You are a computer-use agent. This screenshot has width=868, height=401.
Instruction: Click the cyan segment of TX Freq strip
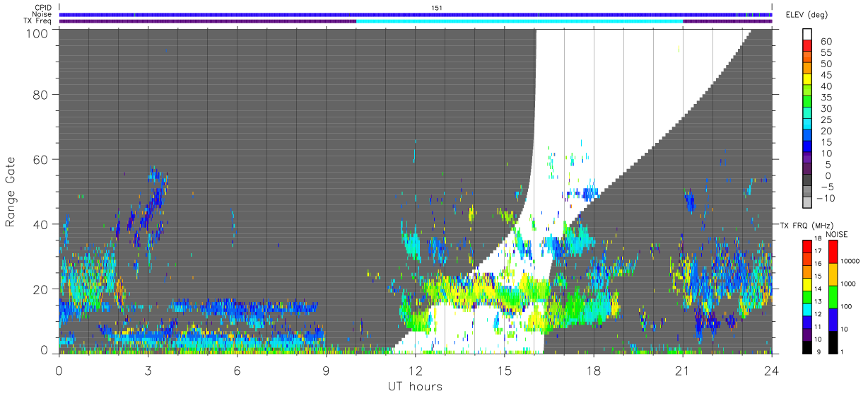point(520,21)
